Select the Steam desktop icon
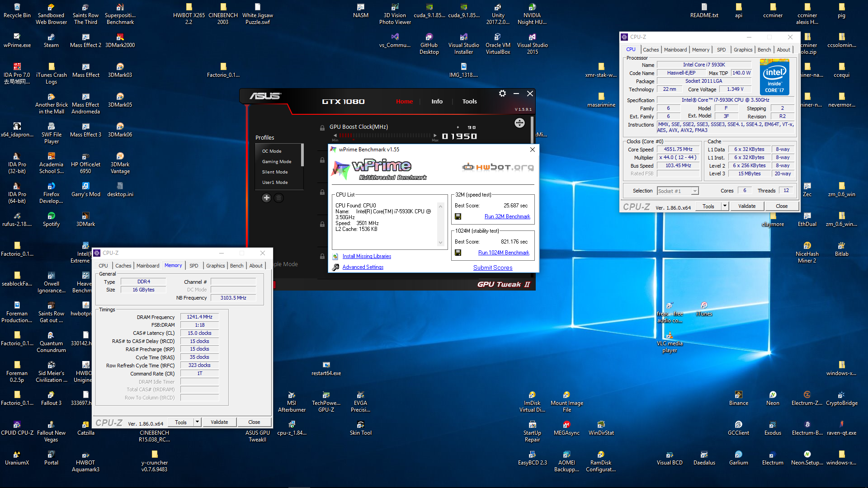868x488 pixels. [51, 41]
